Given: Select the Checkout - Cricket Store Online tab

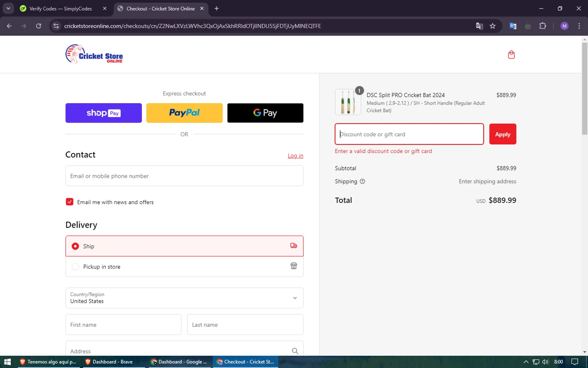Looking at the screenshot, I should coord(161,8).
